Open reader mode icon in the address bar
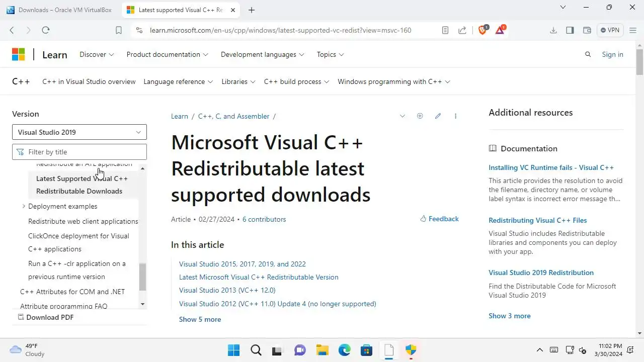This screenshot has height=362, width=644. (445, 30)
